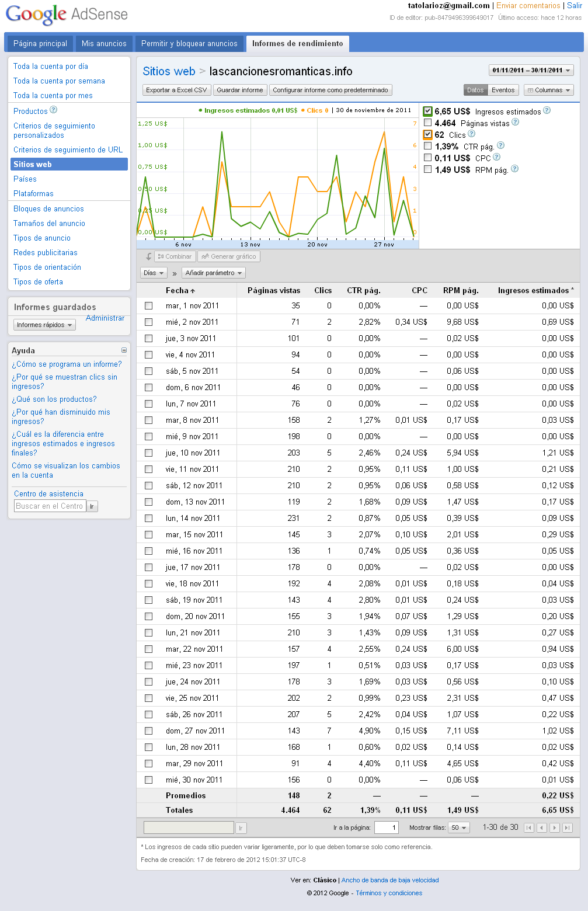Open Términos y condiciones link
This screenshot has height=911, width=588.
(x=389, y=893)
